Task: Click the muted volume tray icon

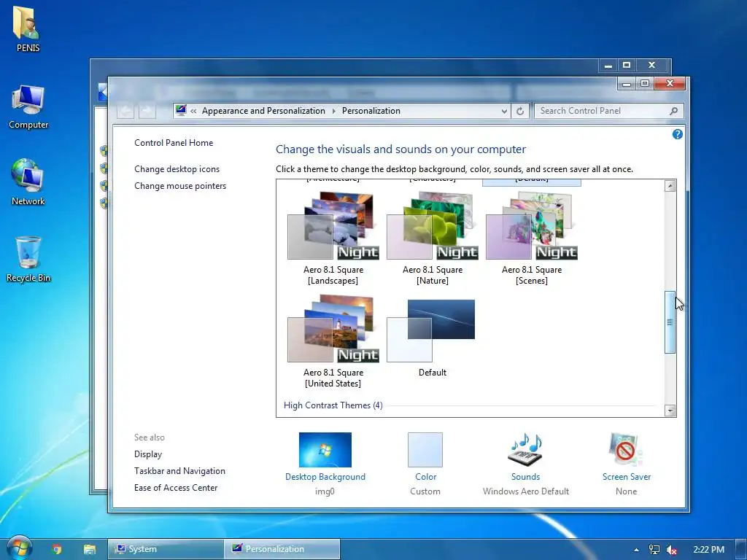Action: pos(672,550)
